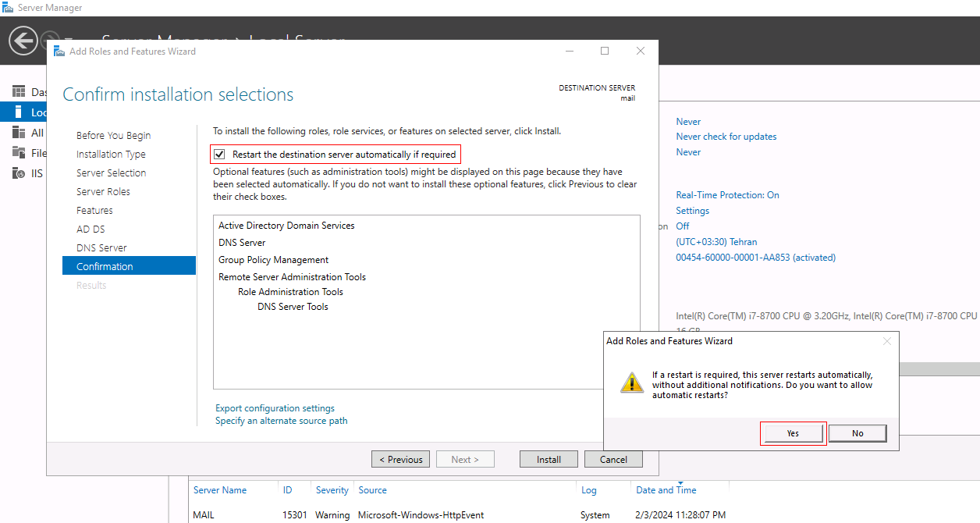
Task: Open the IIS sidebar icon
Action: click(x=19, y=173)
